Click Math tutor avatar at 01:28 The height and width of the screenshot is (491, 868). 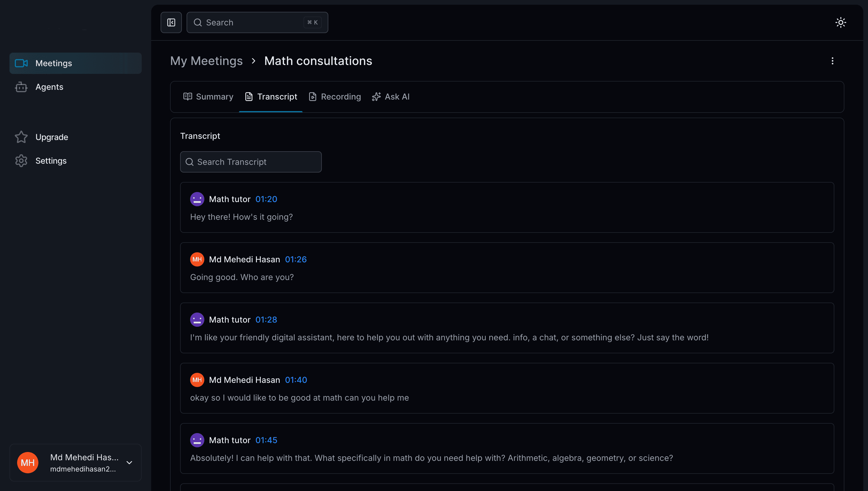tap(197, 320)
